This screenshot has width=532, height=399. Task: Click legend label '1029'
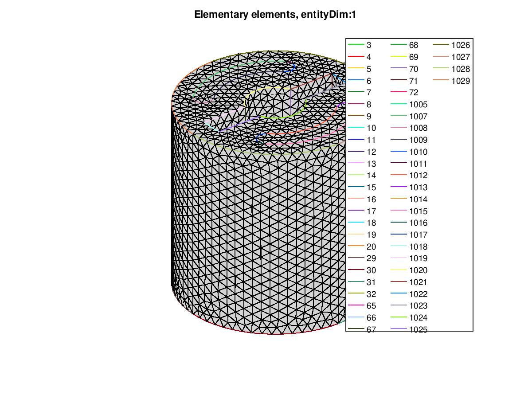coord(461,81)
